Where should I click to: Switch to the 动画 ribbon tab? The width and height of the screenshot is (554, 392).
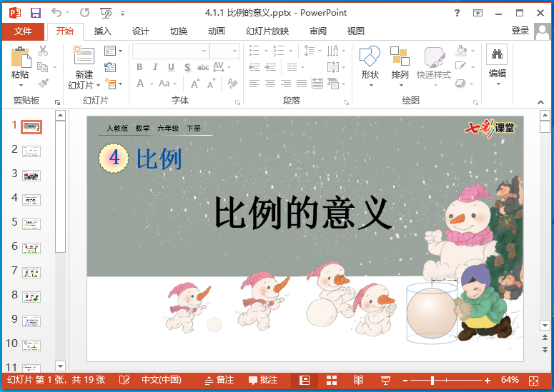pyautogui.click(x=216, y=31)
